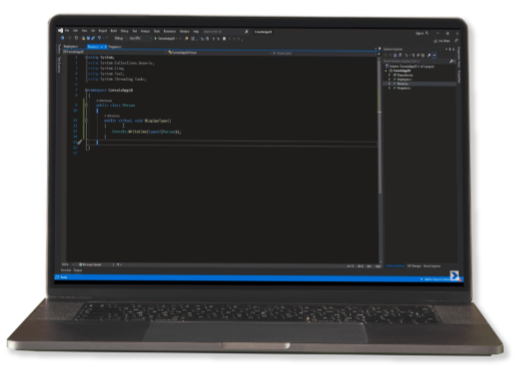The width and height of the screenshot is (520, 378).
Task: Focus the Search Solution Explorer field
Action: (x=419, y=61)
